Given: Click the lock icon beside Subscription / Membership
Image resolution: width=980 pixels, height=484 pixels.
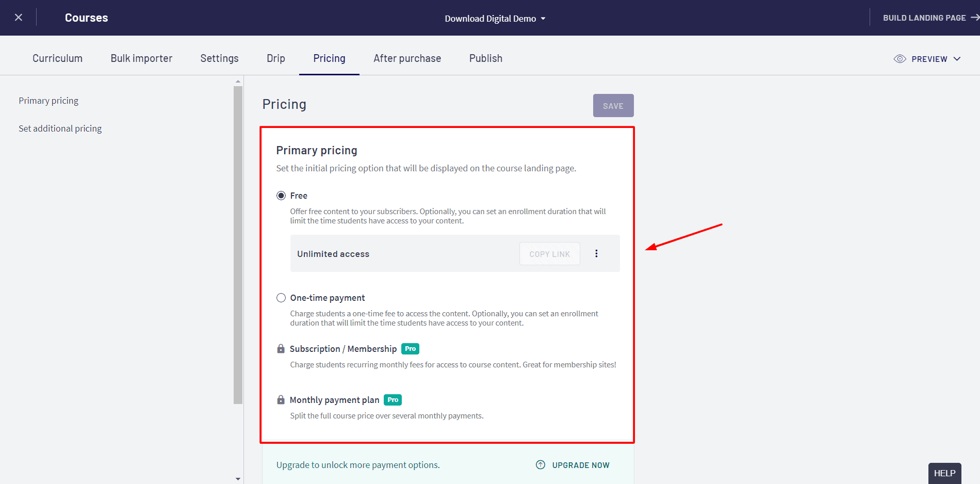Looking at the screenshot, I should point(281,349).
